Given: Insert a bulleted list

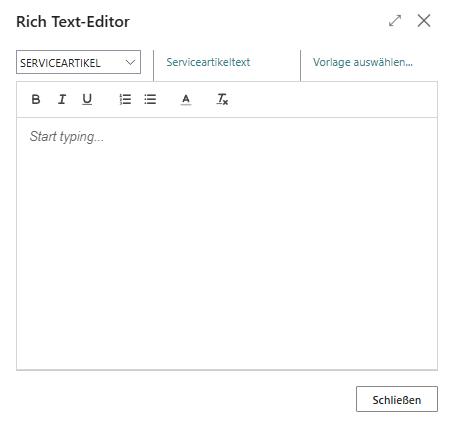Looking at the screenshot, I should (150, 99).
